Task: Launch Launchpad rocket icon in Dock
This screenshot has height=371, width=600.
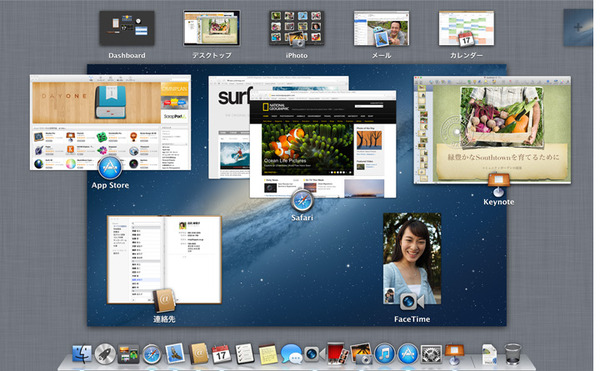Action: click(105, 354)
